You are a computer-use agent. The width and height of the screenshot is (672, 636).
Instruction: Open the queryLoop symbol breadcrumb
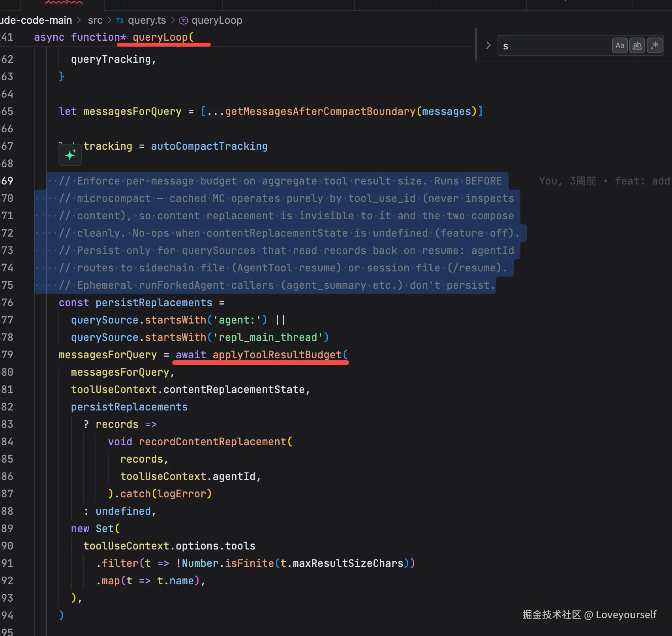(x=217, y=20)
